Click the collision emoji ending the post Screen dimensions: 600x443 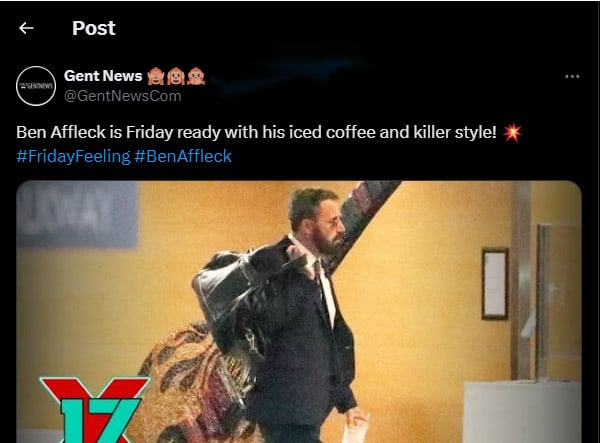(512, 132)
